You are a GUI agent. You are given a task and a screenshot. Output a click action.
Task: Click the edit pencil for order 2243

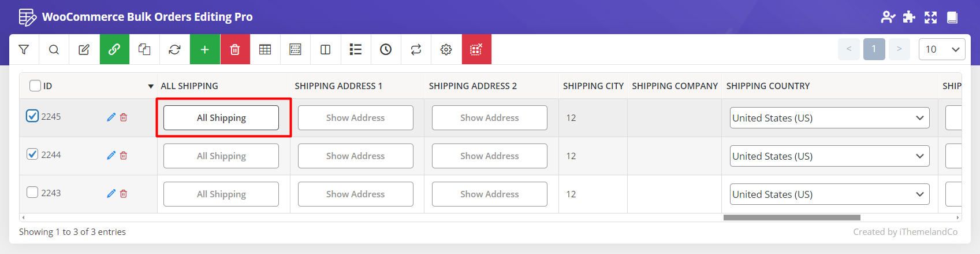(x=111, y=193)
